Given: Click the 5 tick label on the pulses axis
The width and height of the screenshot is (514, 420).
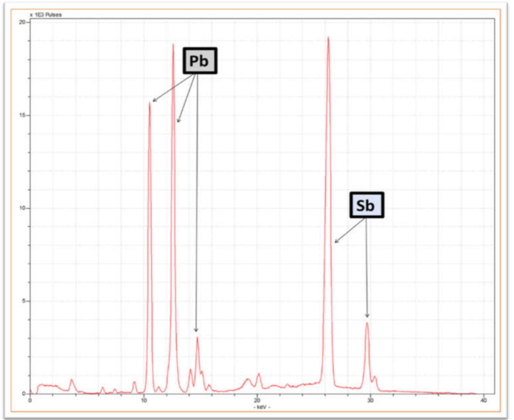Looking at the screenshot, I should [x=24, y=301].
